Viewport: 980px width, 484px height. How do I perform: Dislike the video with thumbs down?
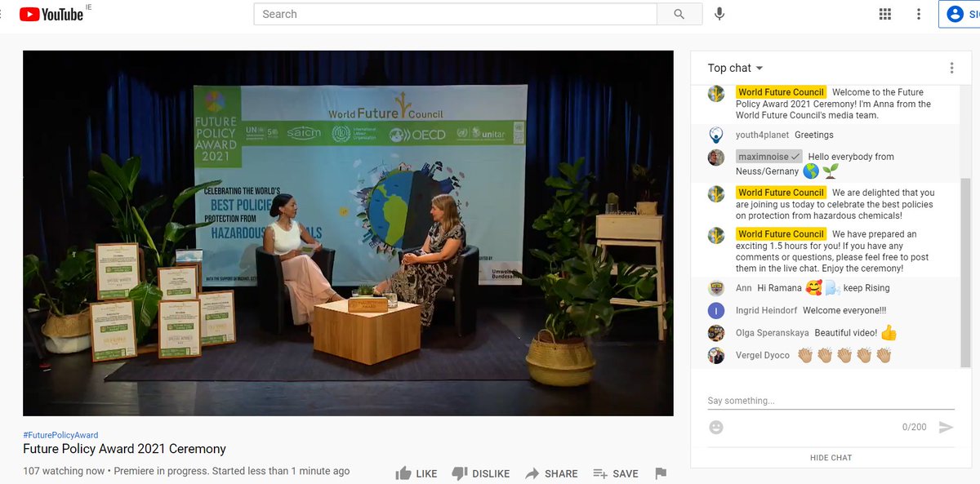[480, 473]
